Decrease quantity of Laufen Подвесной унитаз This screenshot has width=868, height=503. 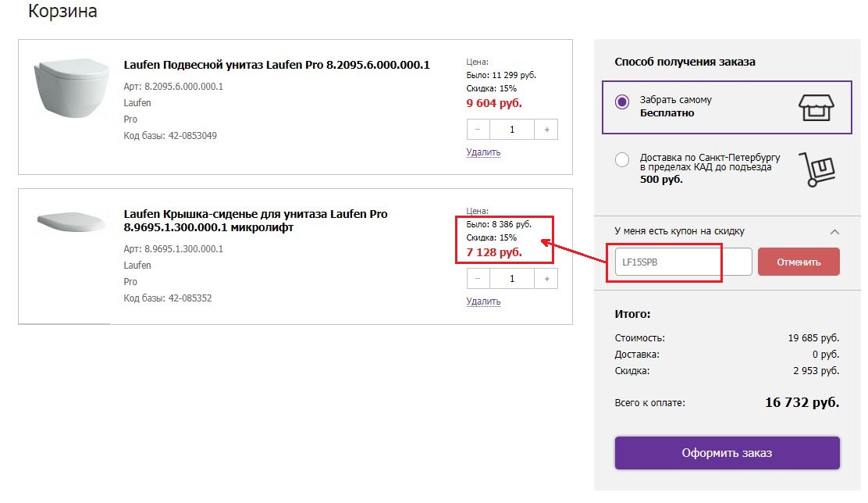point(478,130)
